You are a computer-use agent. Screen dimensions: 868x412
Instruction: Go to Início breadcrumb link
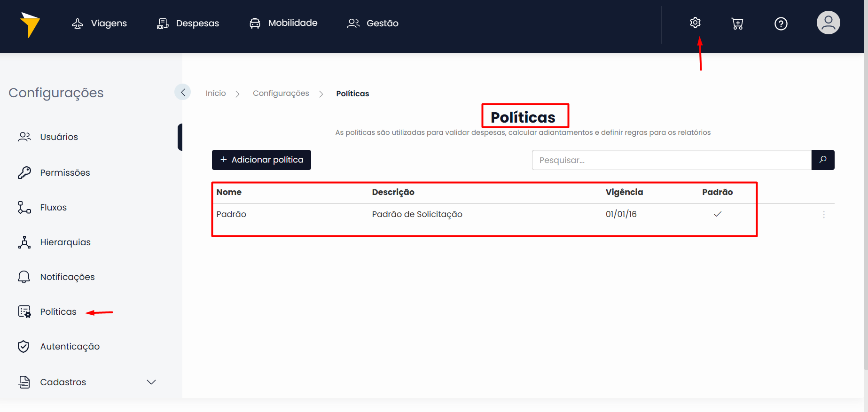(x=216, y=93)
